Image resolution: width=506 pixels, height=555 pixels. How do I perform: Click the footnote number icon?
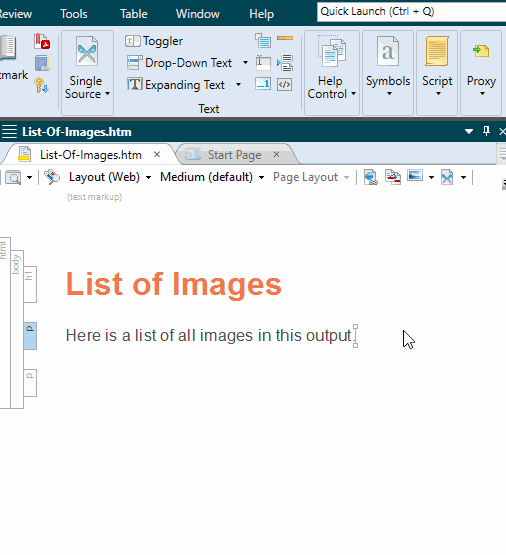tap(263, 84)
